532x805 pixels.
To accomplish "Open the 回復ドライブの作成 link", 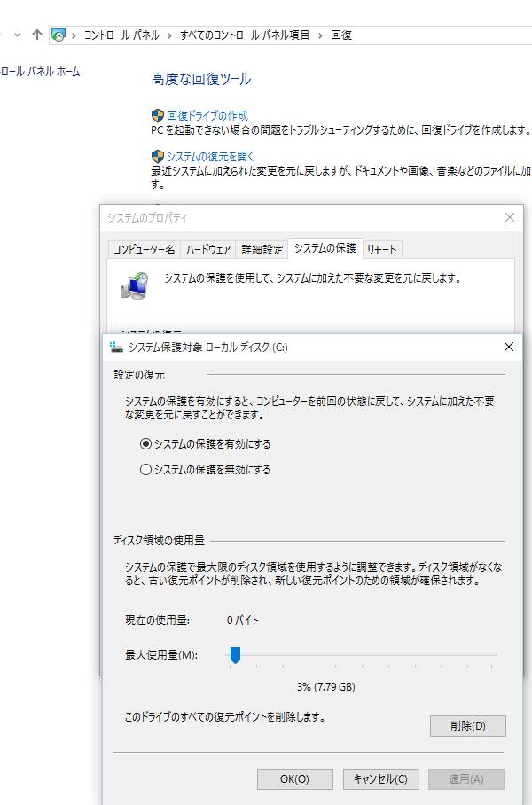I will [x=207, y=115].
